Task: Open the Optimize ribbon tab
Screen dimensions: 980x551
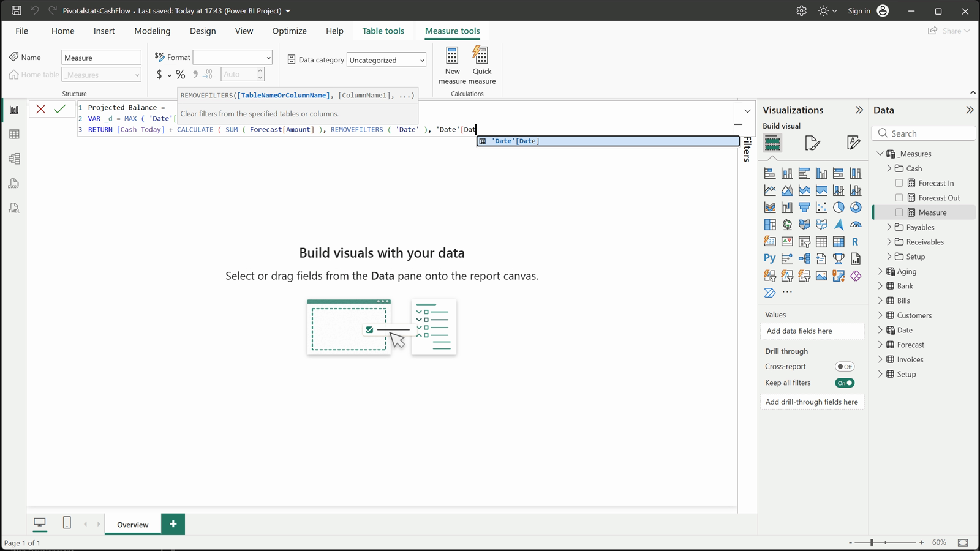Action: click(x=289, y=31)
